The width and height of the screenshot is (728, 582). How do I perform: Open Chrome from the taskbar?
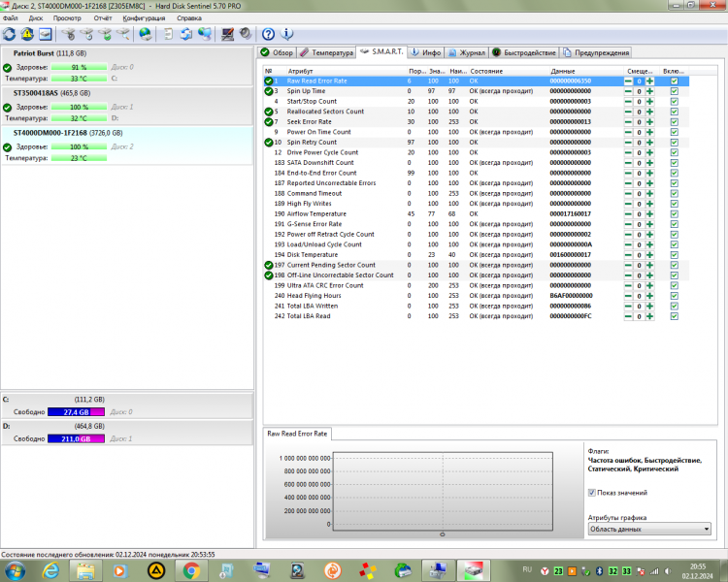click(x=191, y=570)
